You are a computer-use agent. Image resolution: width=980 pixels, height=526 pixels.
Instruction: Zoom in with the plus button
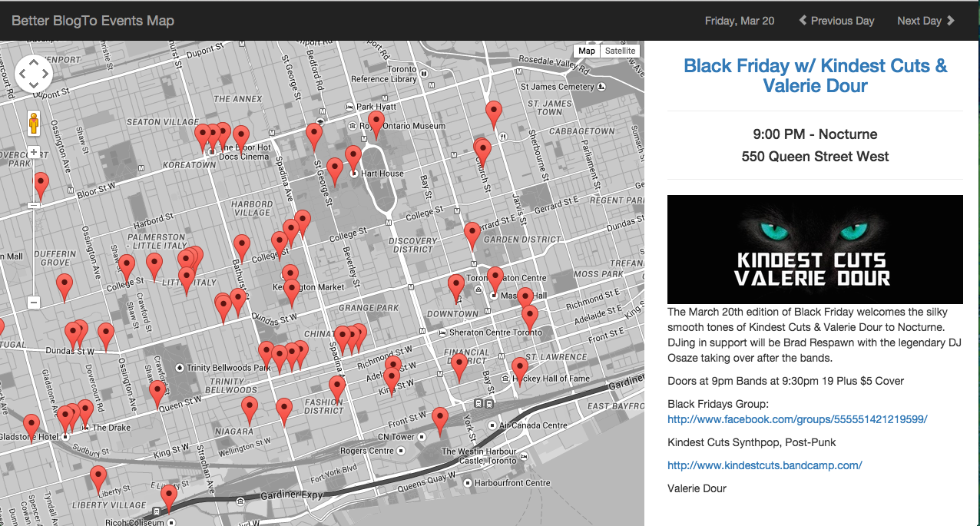(x=34, y=152)
